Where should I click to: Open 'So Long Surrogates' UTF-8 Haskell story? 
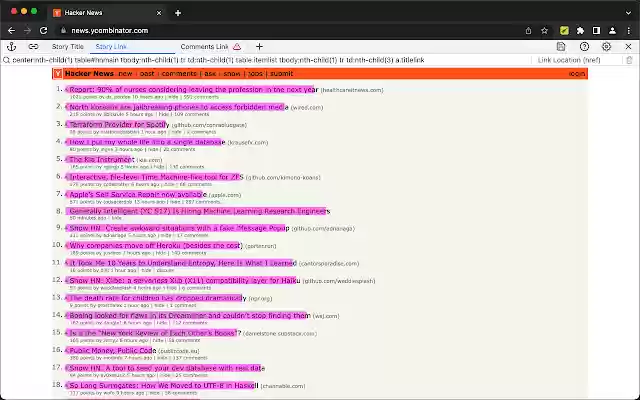point(164,386)
